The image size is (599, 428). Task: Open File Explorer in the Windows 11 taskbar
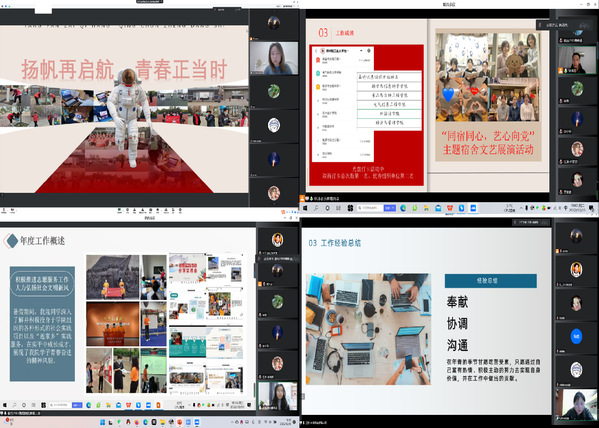point(162,422)
